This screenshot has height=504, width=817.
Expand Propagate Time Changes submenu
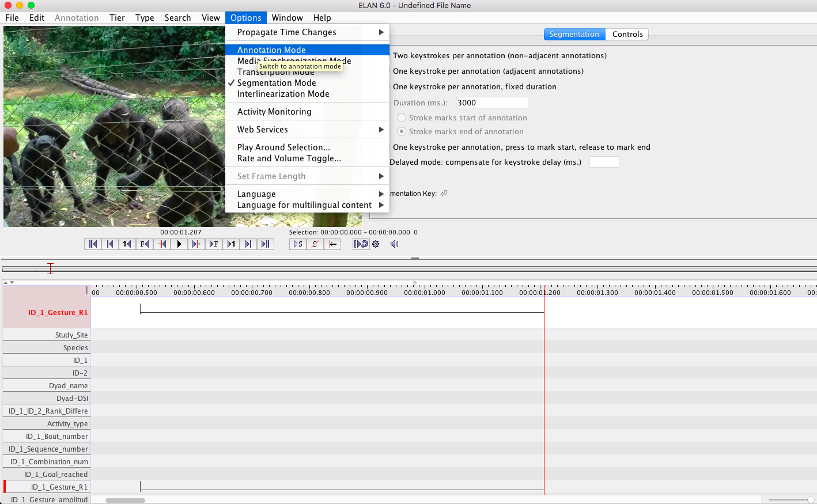[308, 32]
